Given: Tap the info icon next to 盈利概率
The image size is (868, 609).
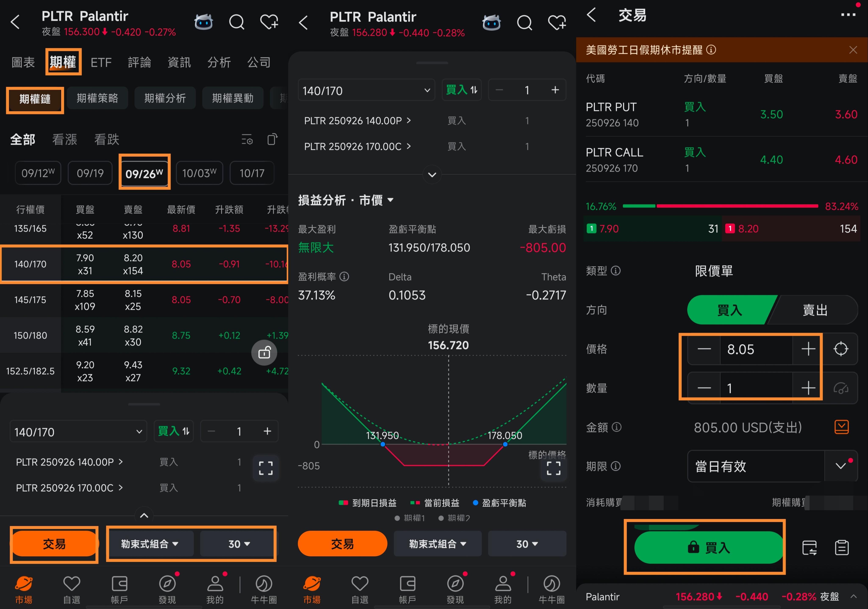Looking at the screenshot, I should click(344, 277).
